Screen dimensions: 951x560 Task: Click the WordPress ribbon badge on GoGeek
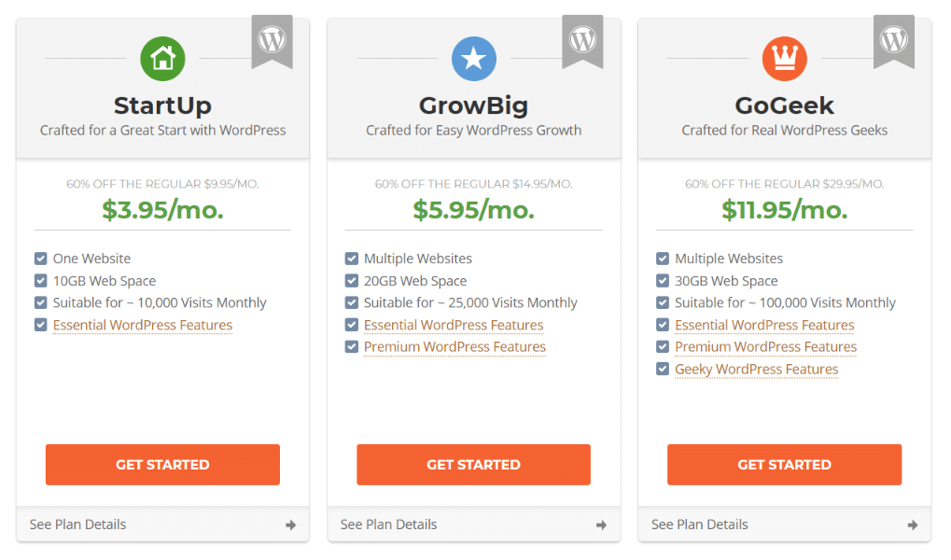click(x=894, y=41)
